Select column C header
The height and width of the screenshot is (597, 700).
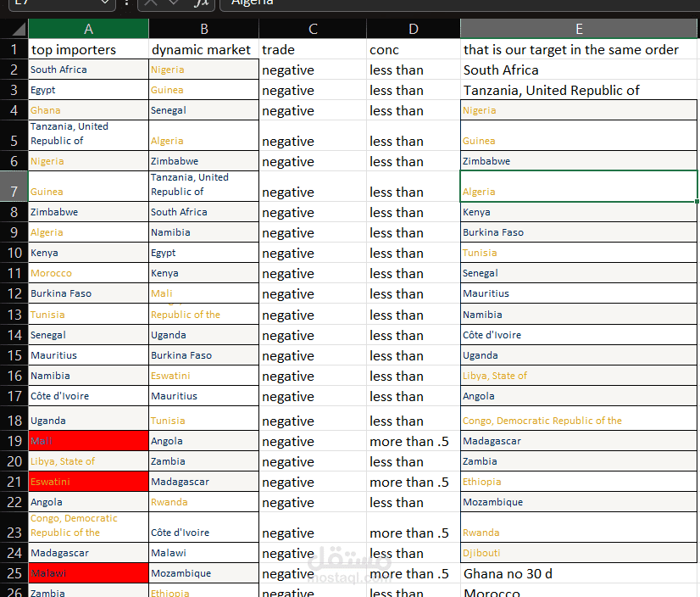pyautogui.click(x=313, y=29)
